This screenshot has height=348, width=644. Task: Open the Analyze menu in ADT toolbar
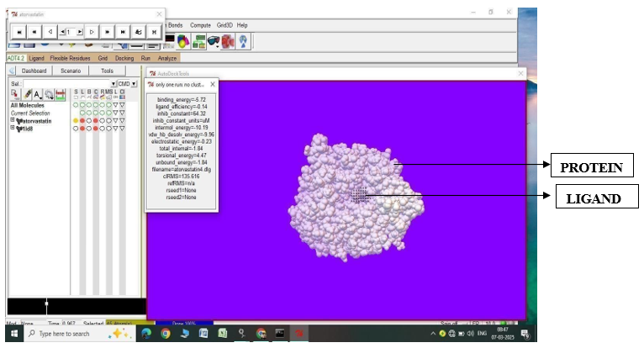(168, 58)
